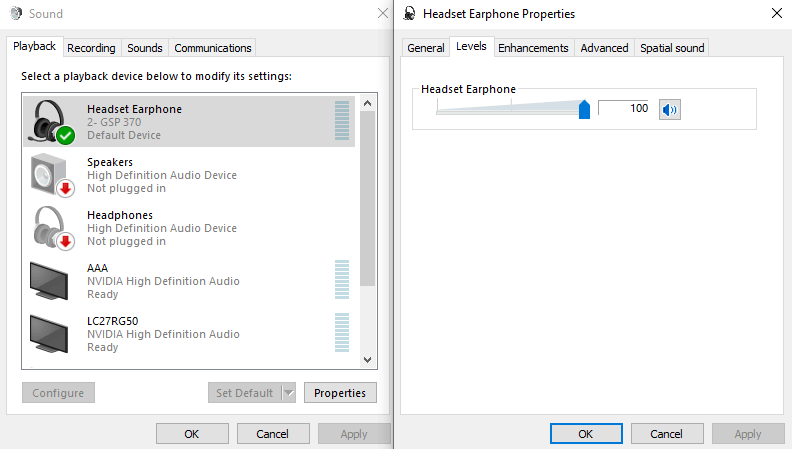Open the Enhancements tab
This screenshot has width=792, height=449.
pos(533,48)
